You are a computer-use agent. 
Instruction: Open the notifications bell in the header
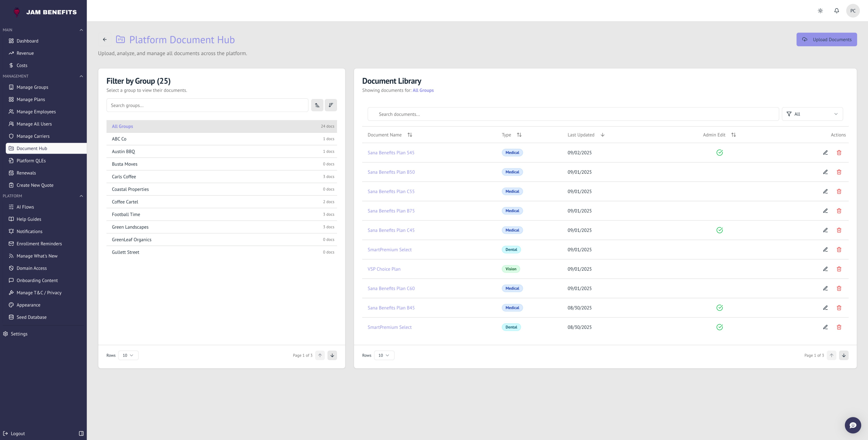click(x=836, y=11)
